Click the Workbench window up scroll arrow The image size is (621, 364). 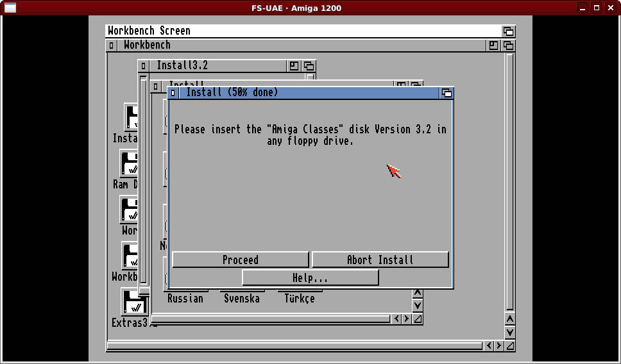[x=510, y=319]
